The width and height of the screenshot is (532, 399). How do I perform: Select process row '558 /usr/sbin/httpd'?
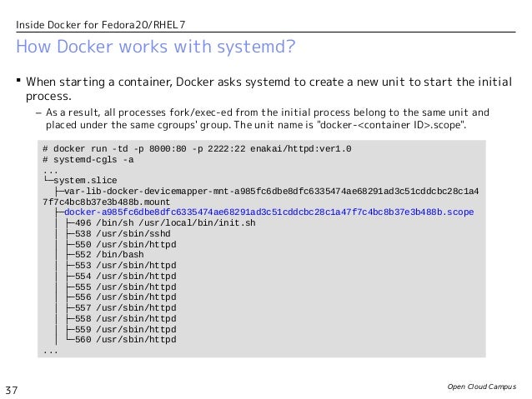(x=122, y=319)
